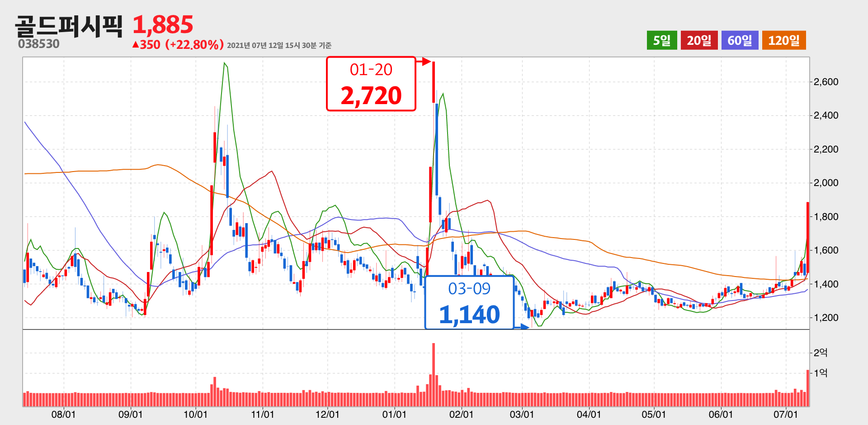Click the 02/01 date axis label

(x=461, y=415)
